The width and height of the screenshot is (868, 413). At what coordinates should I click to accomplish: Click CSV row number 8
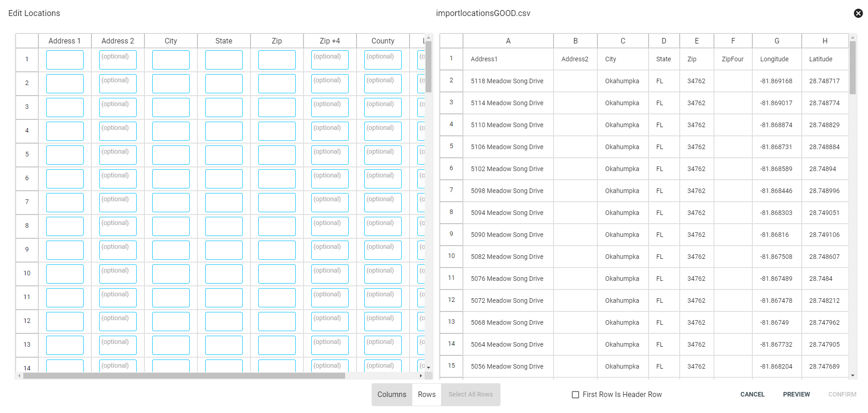451,212
